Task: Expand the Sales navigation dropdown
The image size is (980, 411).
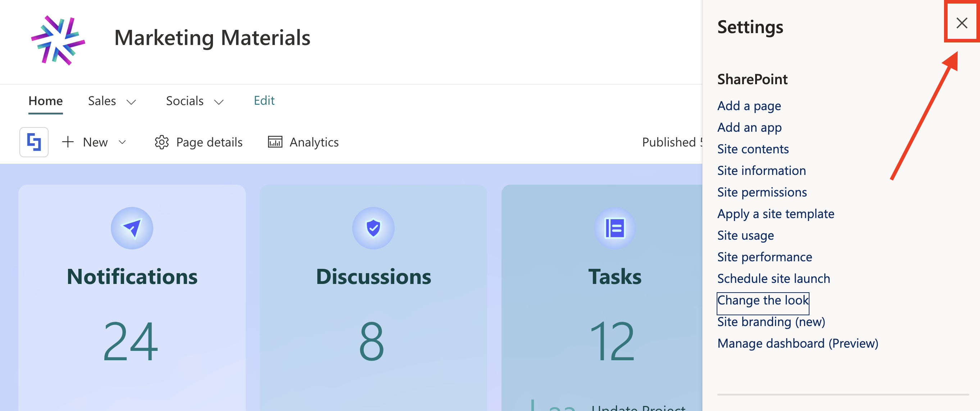Action: (131, 101)
